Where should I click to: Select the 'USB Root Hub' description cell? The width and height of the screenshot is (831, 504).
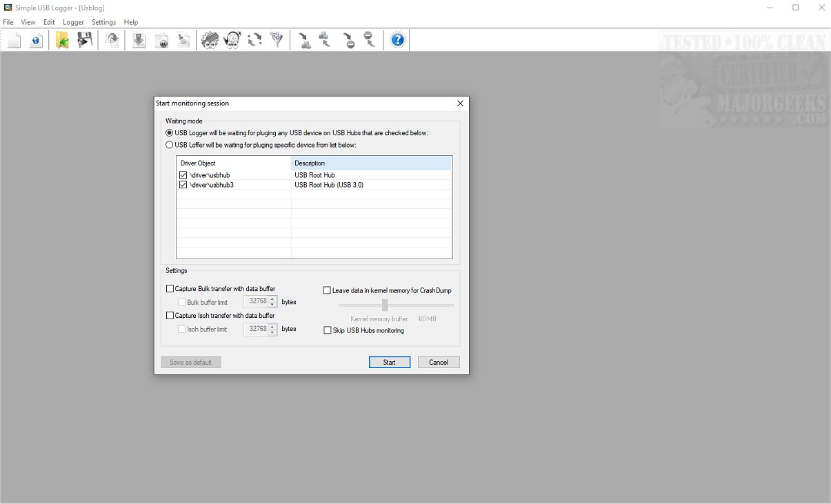(315, 175)
